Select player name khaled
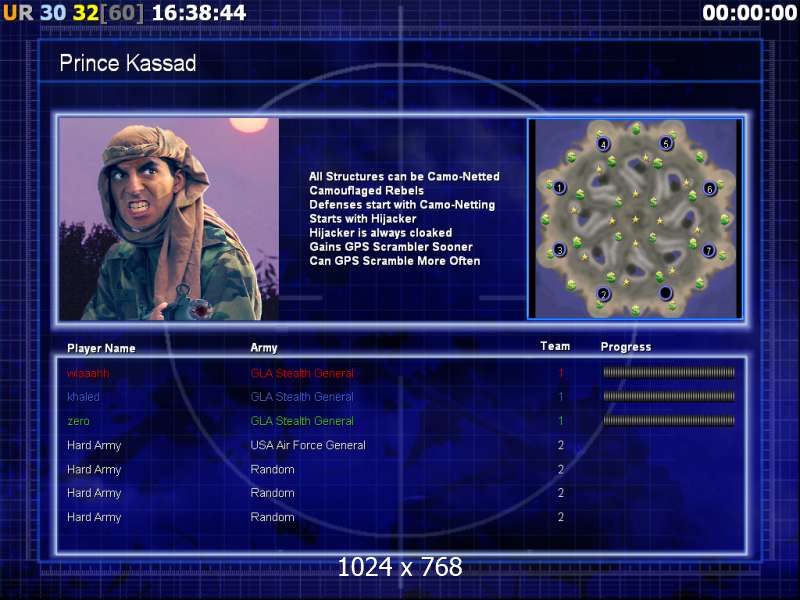The height and width of the screenshot is (600, 800). [x=83, y=396]
